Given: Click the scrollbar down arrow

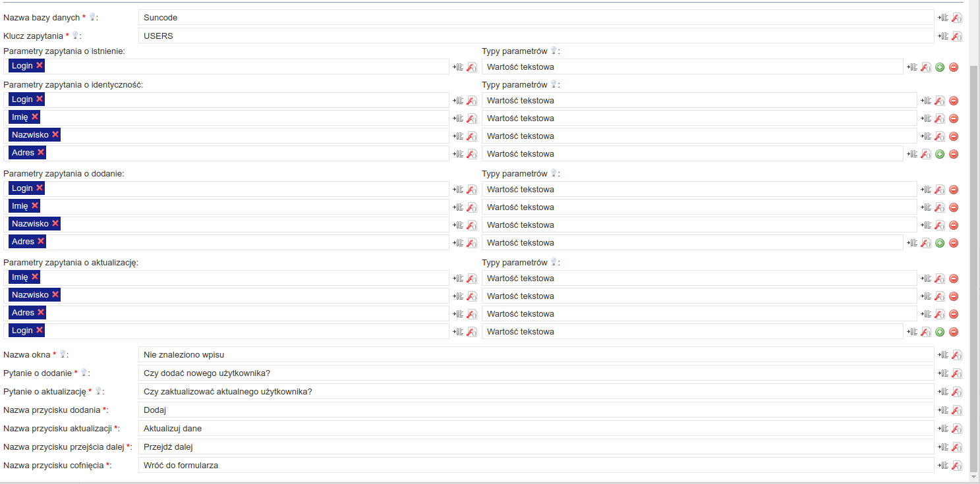Looking at the screenshot, I should click(x=975, y=475).
